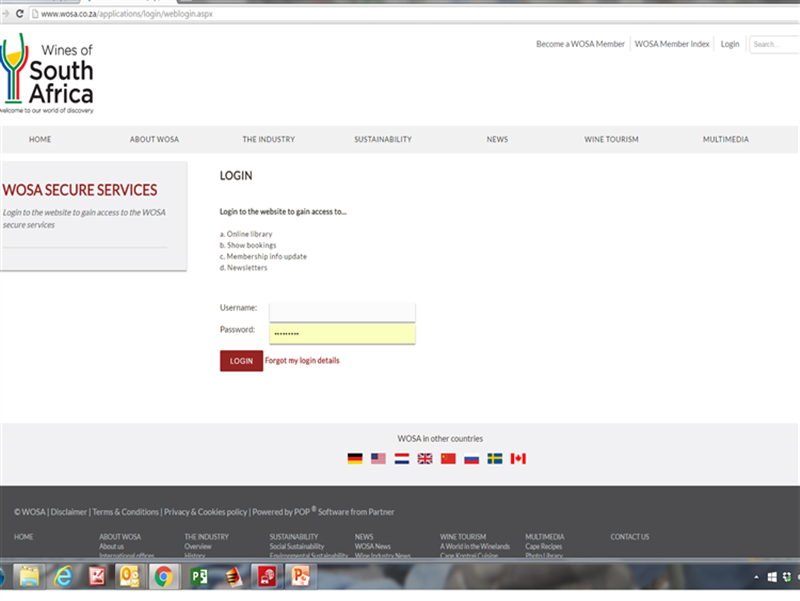The image size is (800, 601).
Task: Open the United States flag WOSA site
Action: coord(378,458)
